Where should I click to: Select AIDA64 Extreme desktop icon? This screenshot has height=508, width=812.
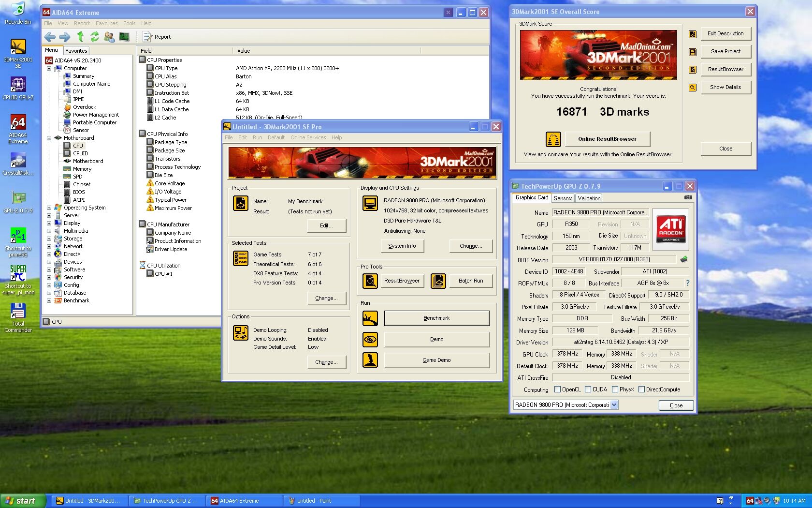tap(18, 129)
